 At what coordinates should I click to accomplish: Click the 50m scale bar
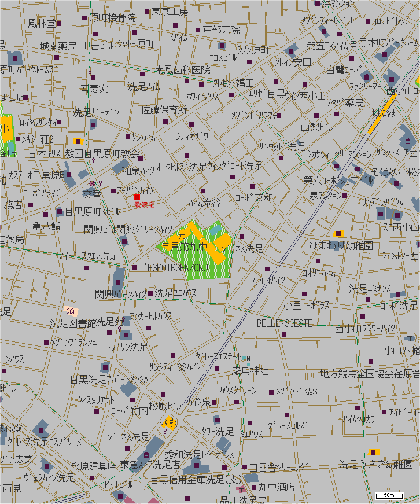tap(389, 495)
